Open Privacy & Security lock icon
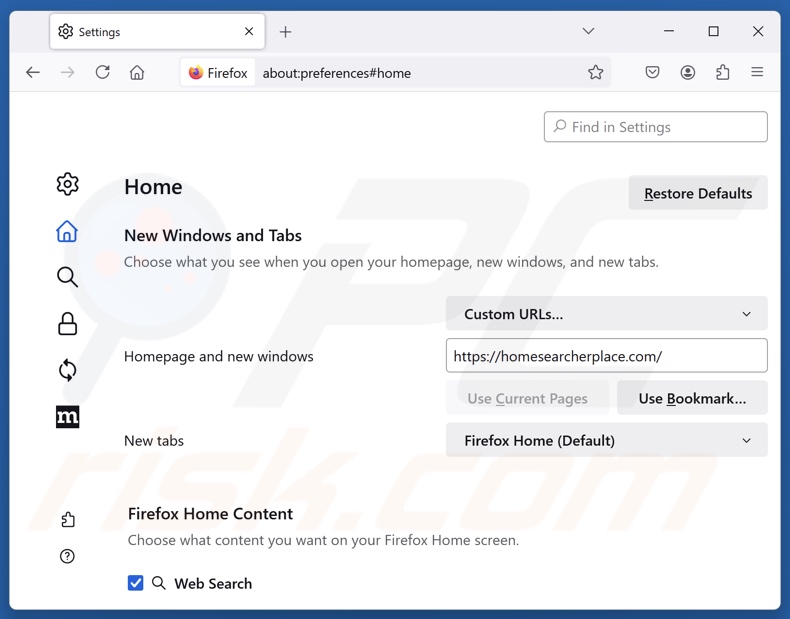 click(x=68, y=324)
